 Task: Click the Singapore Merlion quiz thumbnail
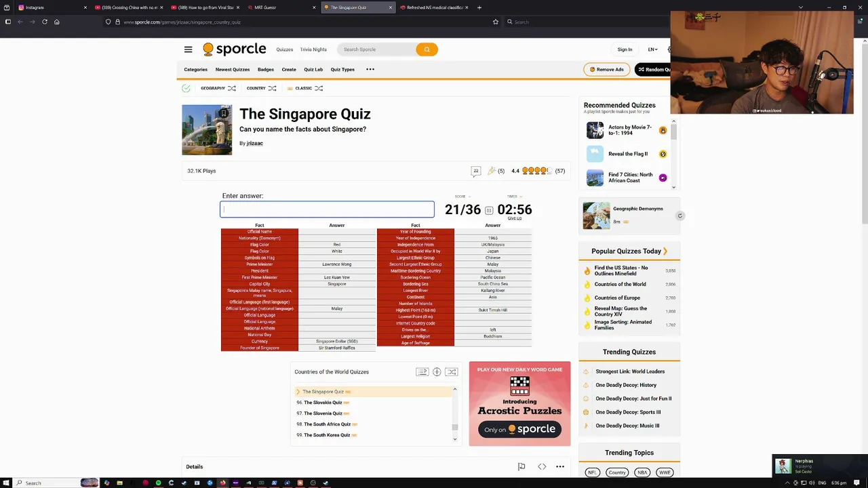coord(207,130)
